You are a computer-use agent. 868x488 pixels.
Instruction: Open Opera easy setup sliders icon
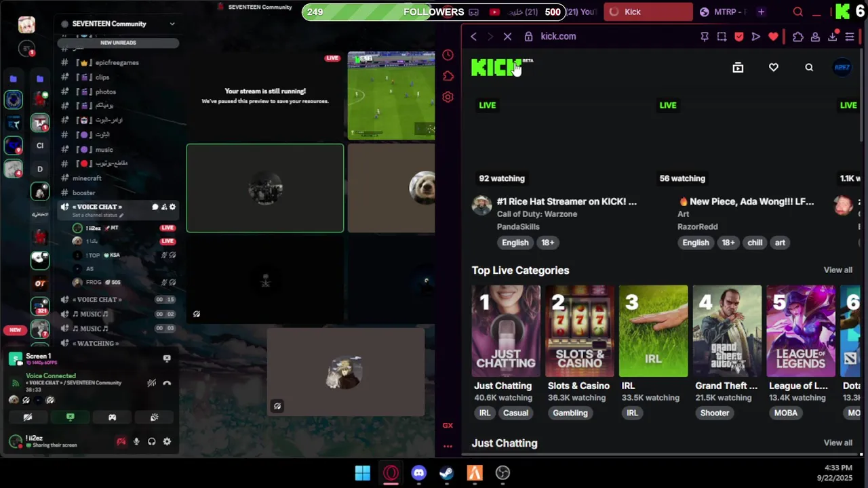[850, 37]
